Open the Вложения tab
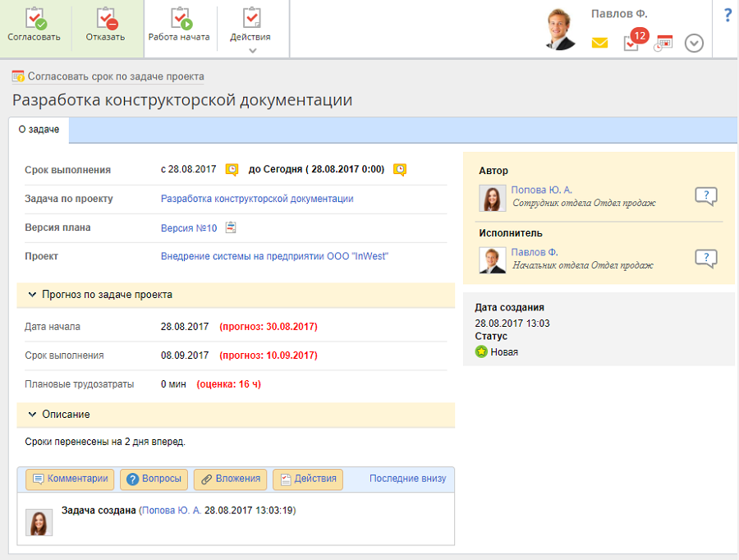Viewport: 739px width, 560px height. click(230, 480)
